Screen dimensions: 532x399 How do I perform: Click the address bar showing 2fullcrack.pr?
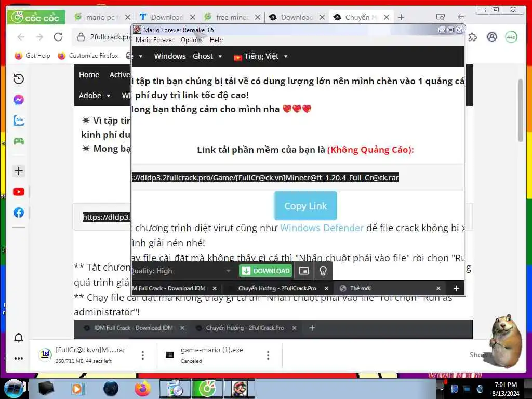pyautogui.click(x=102, y=37)
